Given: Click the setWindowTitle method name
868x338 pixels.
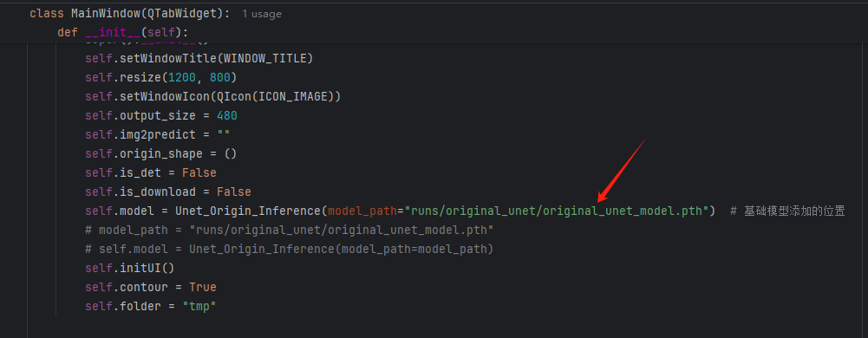Looking at the screenshot, I should click(167, 59).
